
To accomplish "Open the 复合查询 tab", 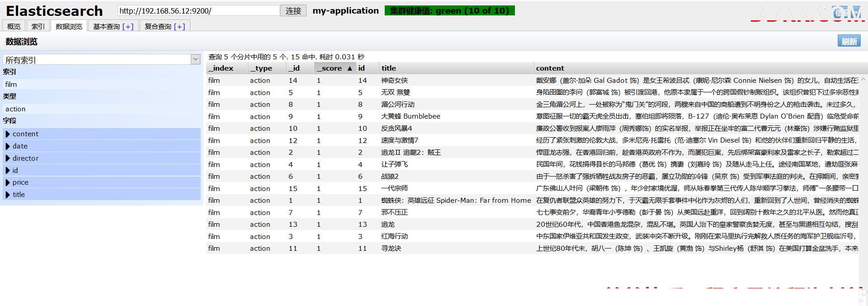I will (x=158, y=26).
